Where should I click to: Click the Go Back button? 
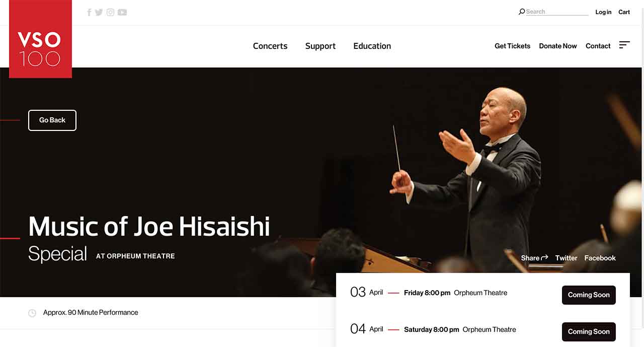click(52, 120)
